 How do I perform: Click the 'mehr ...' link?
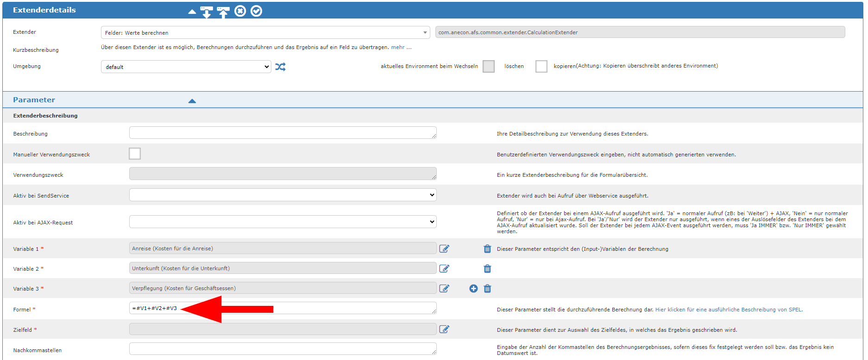(x=401, y=47)
